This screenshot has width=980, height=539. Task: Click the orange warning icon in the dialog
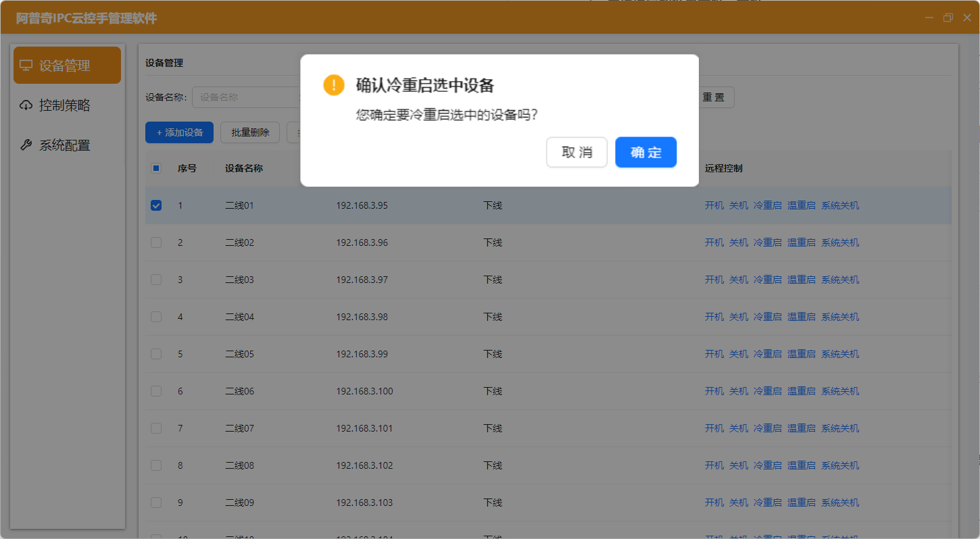click(333, 85)
